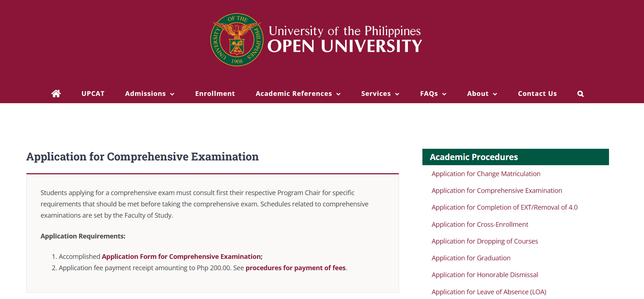Open Application for Cross-Enrollment link
This screenshot has height=299, width=644.
point(480,224)
